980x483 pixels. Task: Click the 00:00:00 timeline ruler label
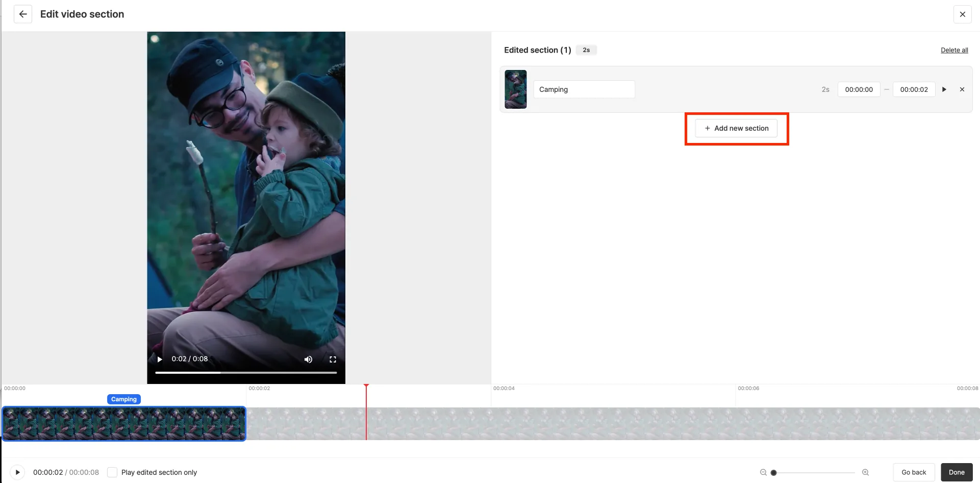[15, 389]
